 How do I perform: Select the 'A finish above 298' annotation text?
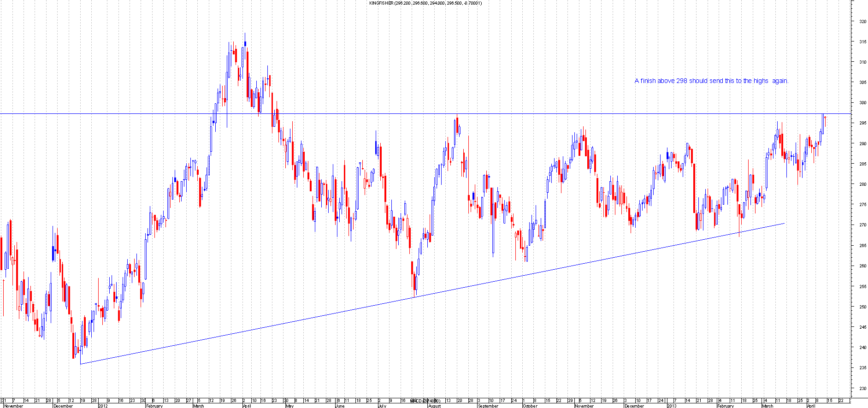click(711, 81)
